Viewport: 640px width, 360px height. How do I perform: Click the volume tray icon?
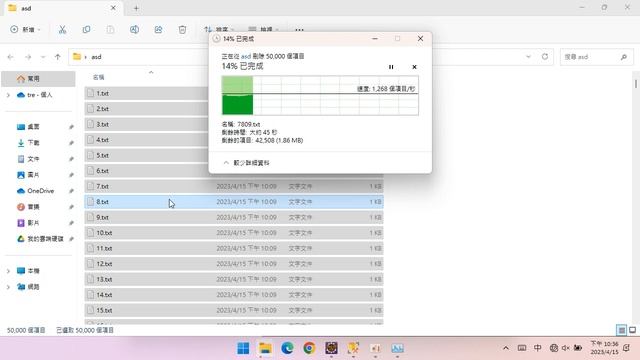(x=566, y=348)
